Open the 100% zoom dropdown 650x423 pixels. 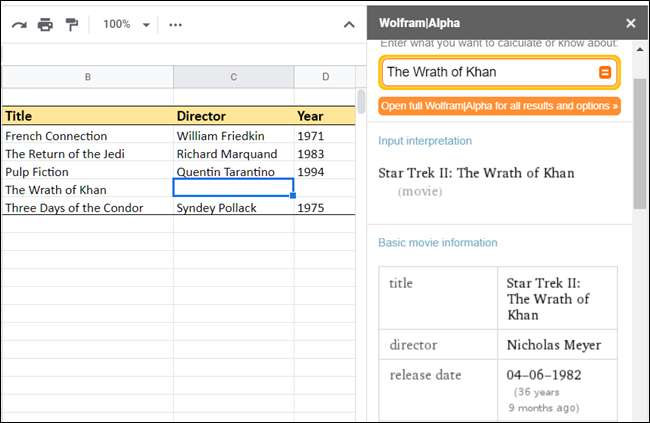tap(126, 24)
